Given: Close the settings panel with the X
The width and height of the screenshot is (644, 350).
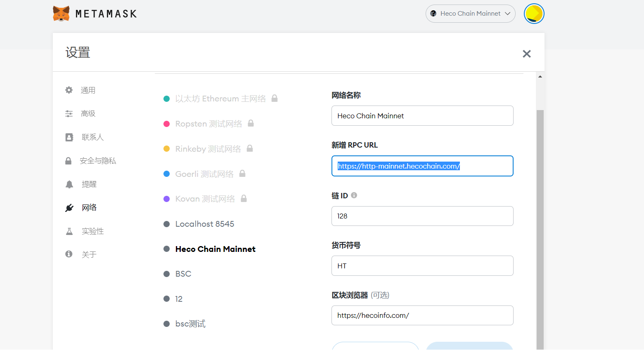Looking at the screenshot, I should [x=527, y=54].
